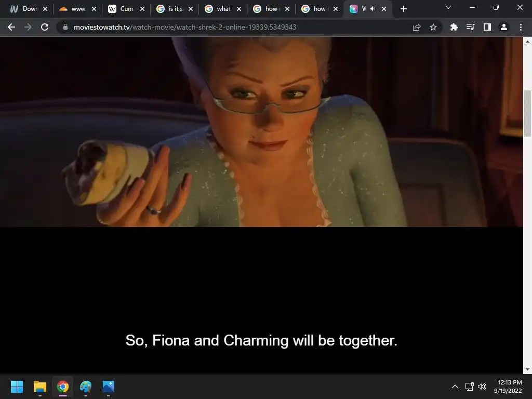Image resolution: width=532 pixels, height=399 pixels.
Task: Restore down the Chrome window
Action: tap(496, 7)
